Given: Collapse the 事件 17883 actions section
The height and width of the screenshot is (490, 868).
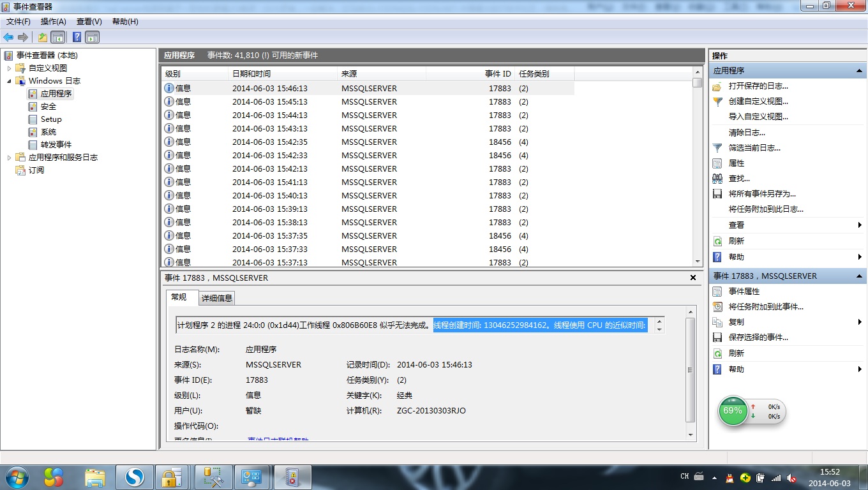Looking at the screenshot, I should (860, 276).
